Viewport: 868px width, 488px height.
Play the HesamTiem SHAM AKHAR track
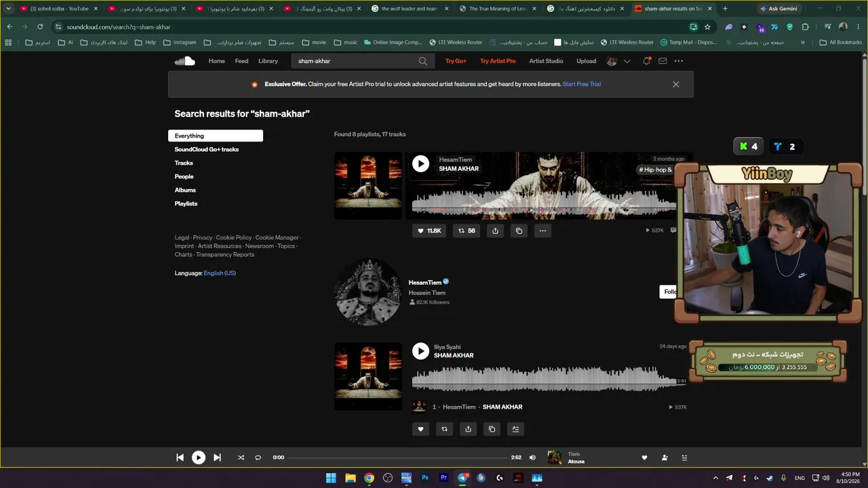click(x=420, y=163)
